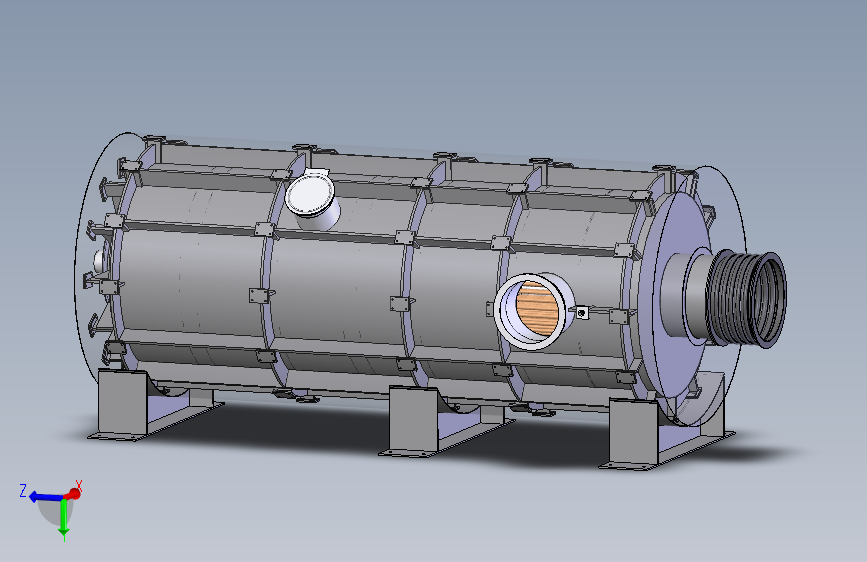
Task: Click the red X axis of the triad
Action: [x=73, y=493]
